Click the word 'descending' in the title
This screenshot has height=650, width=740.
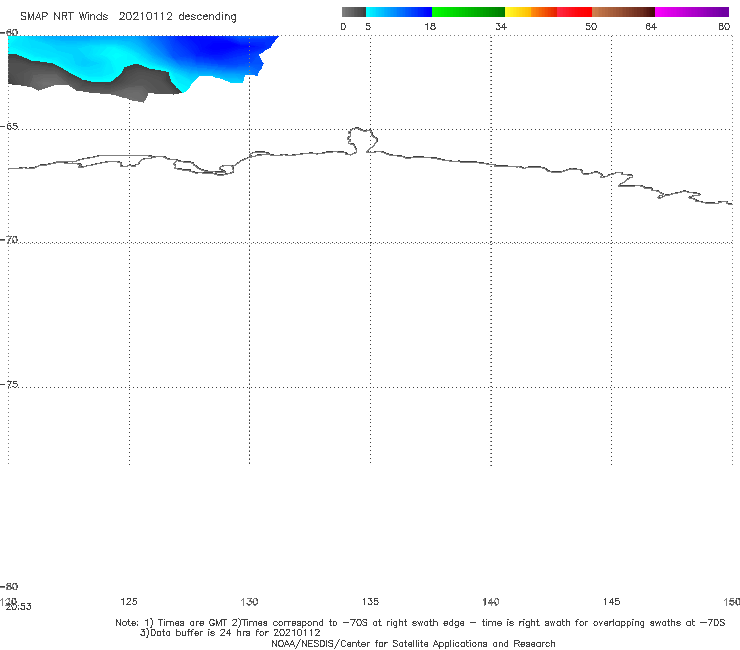click(x=208, y=17)
